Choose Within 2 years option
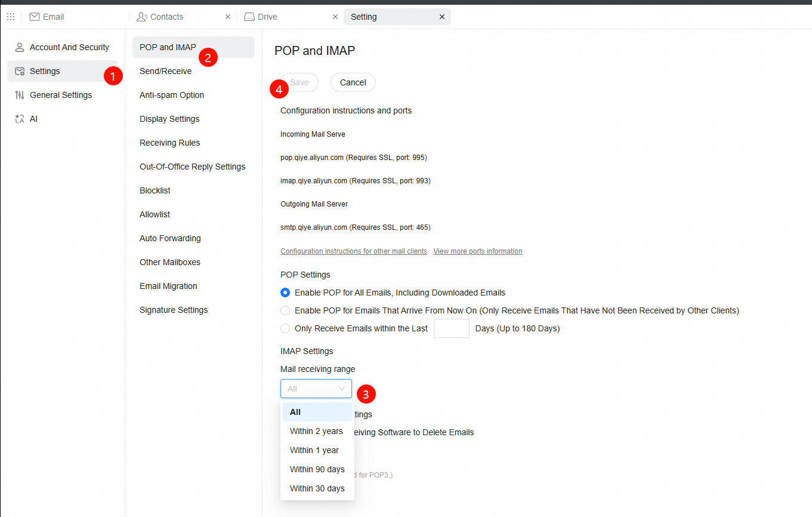Viewport: 812px width, 517px height. pyautogui.click(x=317, y=431)
